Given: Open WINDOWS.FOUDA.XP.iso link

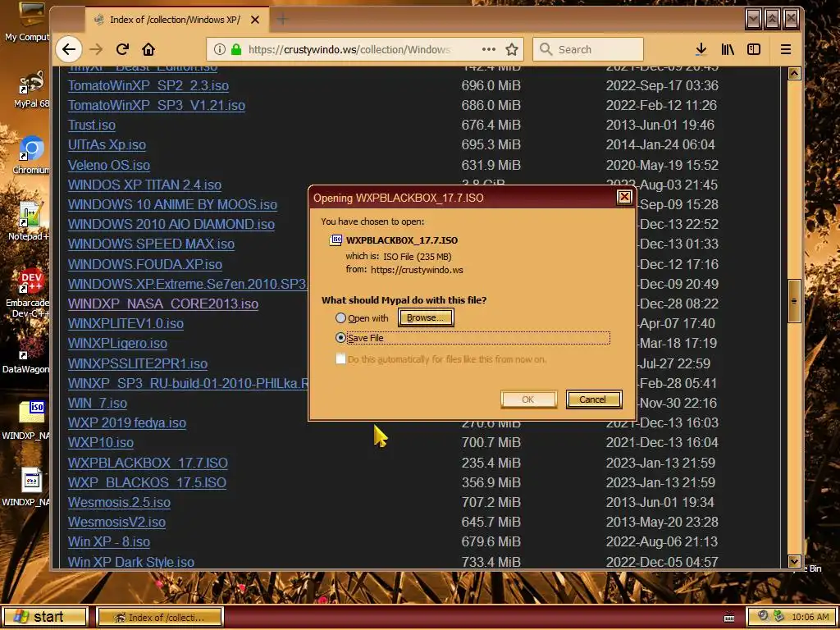Looking at the screenshot, I should click(145, 264).
